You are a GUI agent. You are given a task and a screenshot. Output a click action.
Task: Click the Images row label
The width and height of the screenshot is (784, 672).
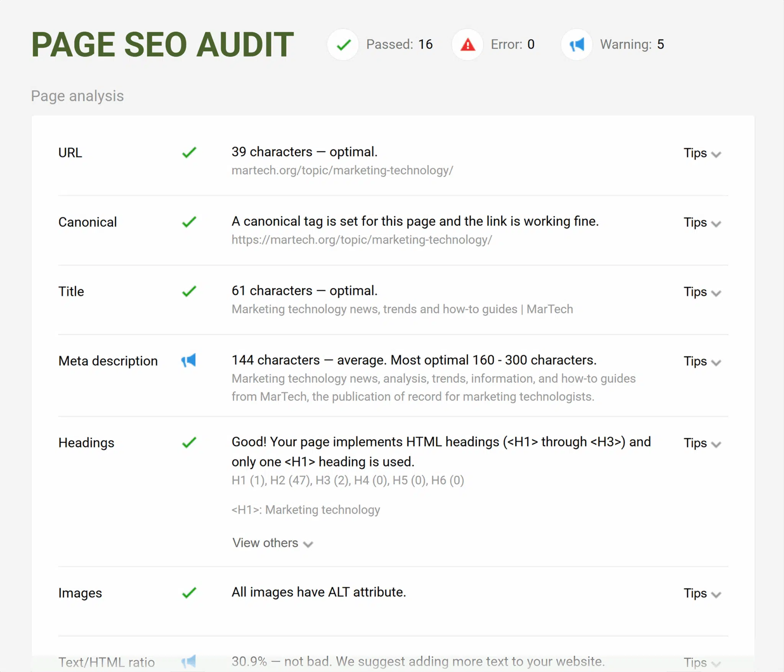(x=80, y=593)
